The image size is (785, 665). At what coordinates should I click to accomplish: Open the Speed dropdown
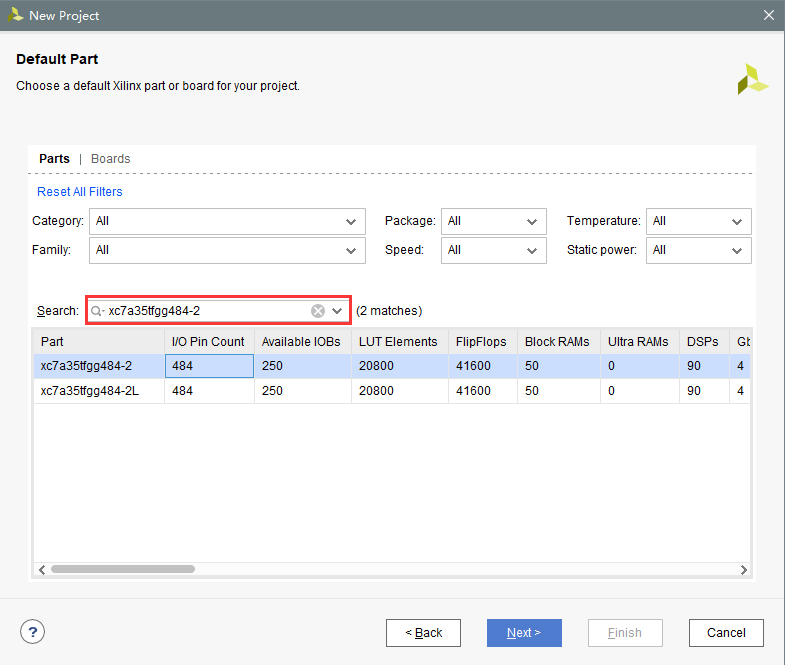(494, 250)
